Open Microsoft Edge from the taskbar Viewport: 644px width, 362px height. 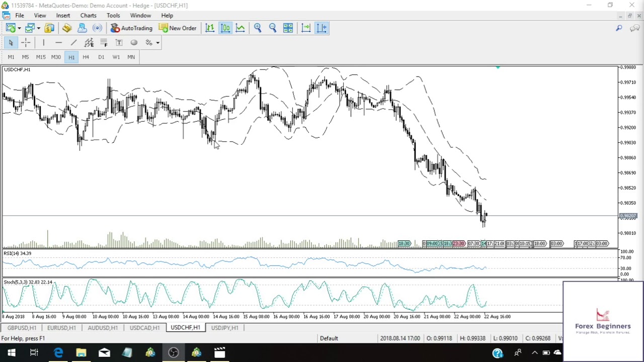pos(58,353)
